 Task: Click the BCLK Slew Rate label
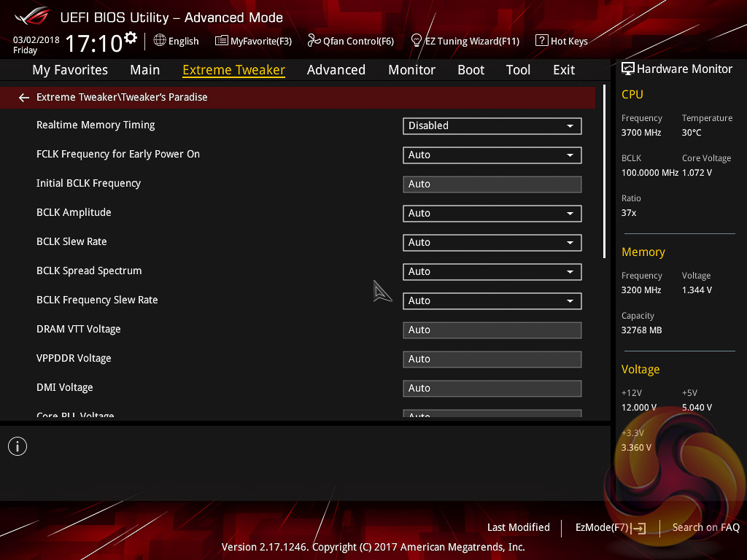(71, 241)
